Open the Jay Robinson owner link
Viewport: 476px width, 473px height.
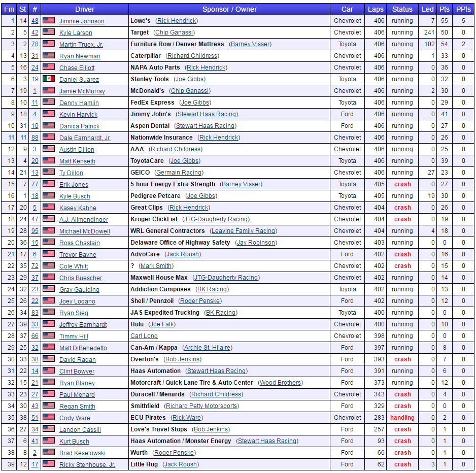(256, 242)
